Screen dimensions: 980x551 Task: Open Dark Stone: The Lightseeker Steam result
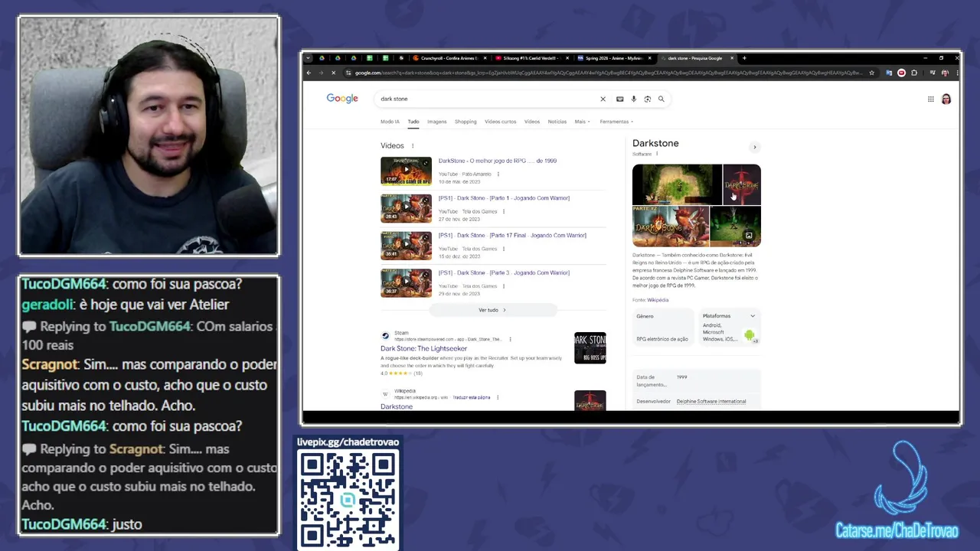pyautogui.click(x=423, y=349)
